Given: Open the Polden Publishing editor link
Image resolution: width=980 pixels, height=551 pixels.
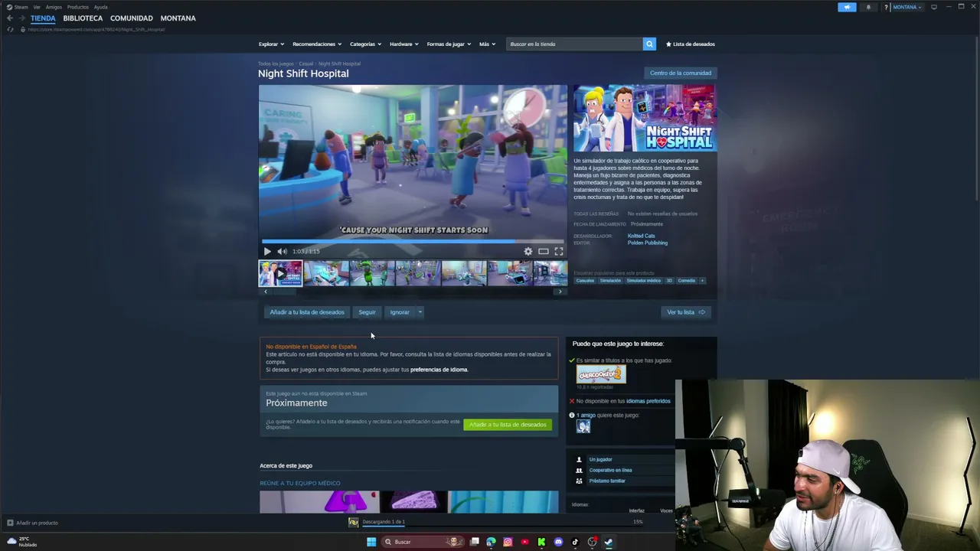Looking at the screenshot, I should tap(648, 243).
